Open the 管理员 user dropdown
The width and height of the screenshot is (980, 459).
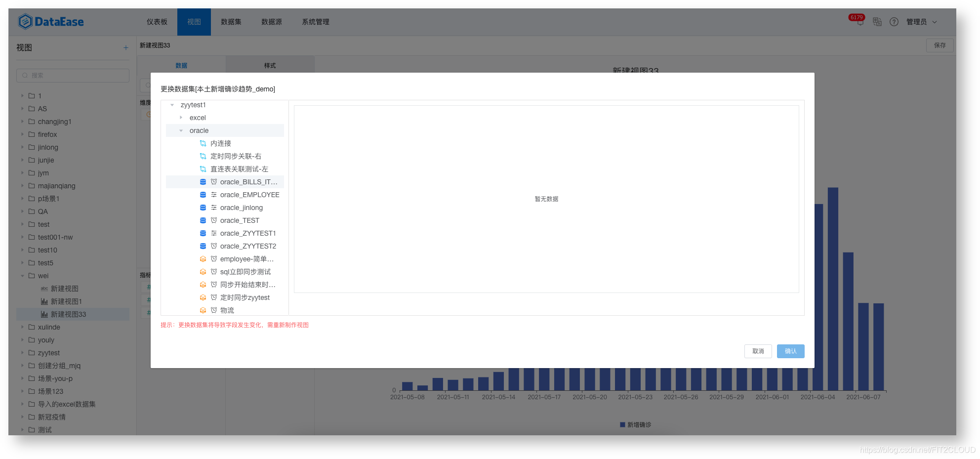click(922, 22)
